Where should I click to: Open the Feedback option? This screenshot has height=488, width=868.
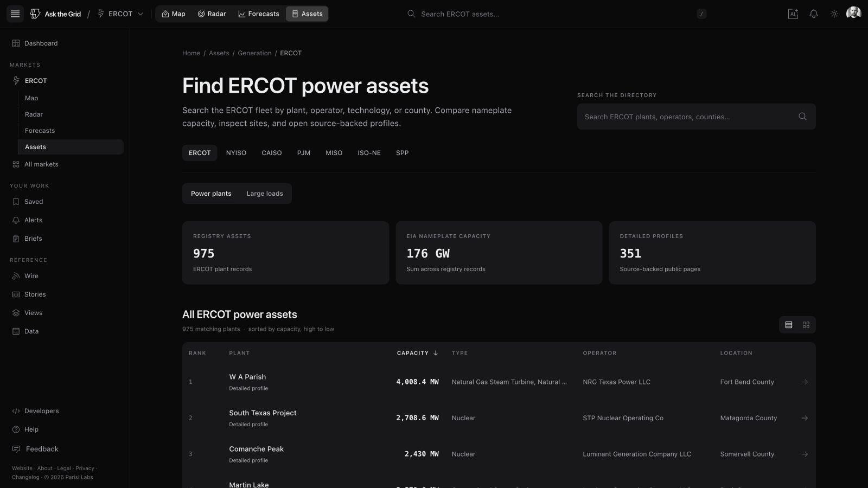(x=65, y=449)
